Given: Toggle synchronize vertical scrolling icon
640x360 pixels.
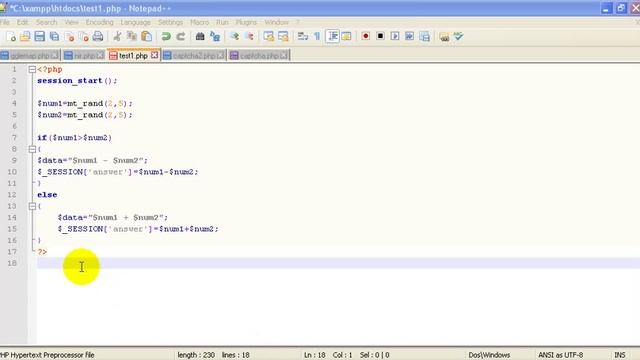Looking at the screenshot, I should click(269, 37).
